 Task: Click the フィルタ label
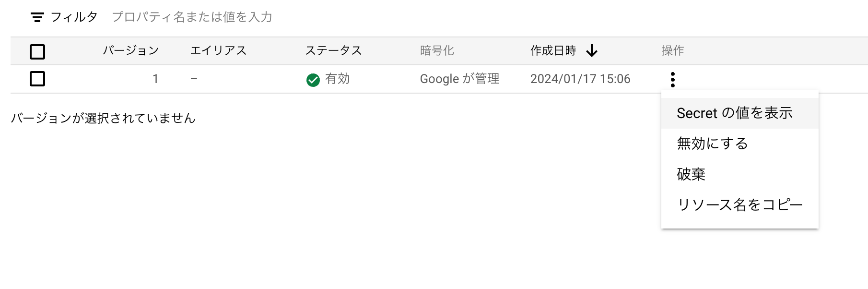coord(74,17)
